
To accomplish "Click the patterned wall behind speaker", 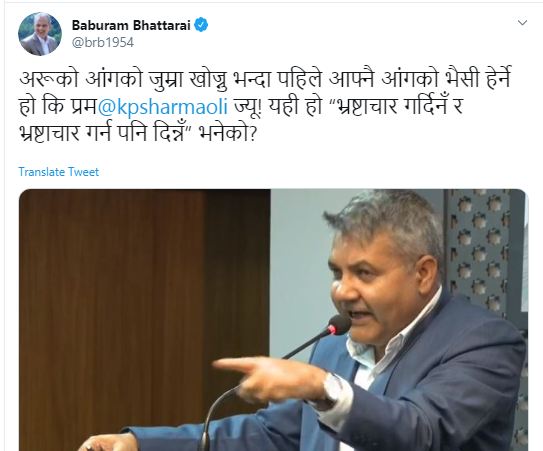I will (487, 242).
